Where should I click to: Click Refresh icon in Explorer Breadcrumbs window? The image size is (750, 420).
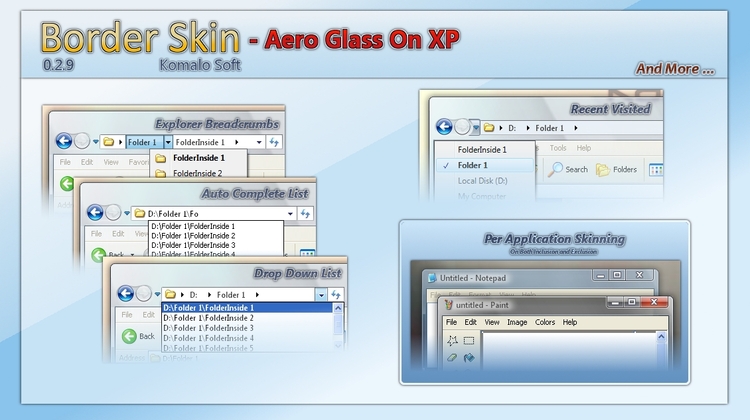point(274,142)
